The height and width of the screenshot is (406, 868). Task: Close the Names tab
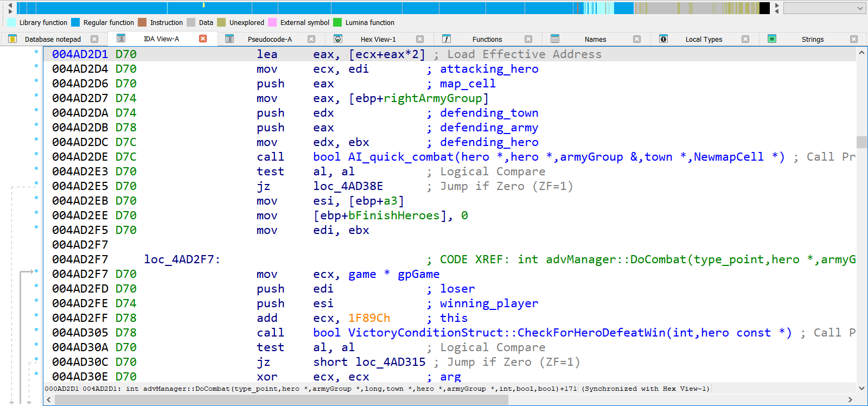[637, 39]
